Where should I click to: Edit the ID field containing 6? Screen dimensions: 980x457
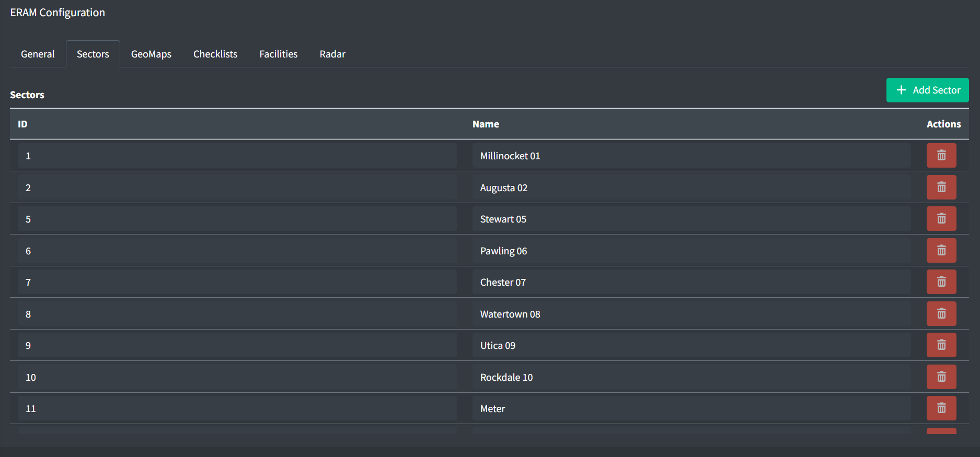tap(237, 250)
